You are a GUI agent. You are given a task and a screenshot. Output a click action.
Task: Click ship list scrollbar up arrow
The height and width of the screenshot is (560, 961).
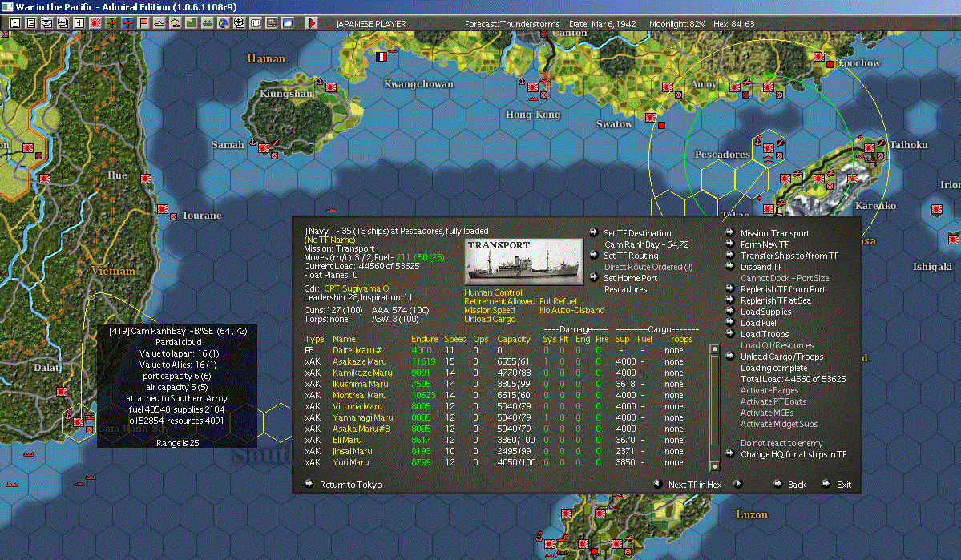coord(714,348)
